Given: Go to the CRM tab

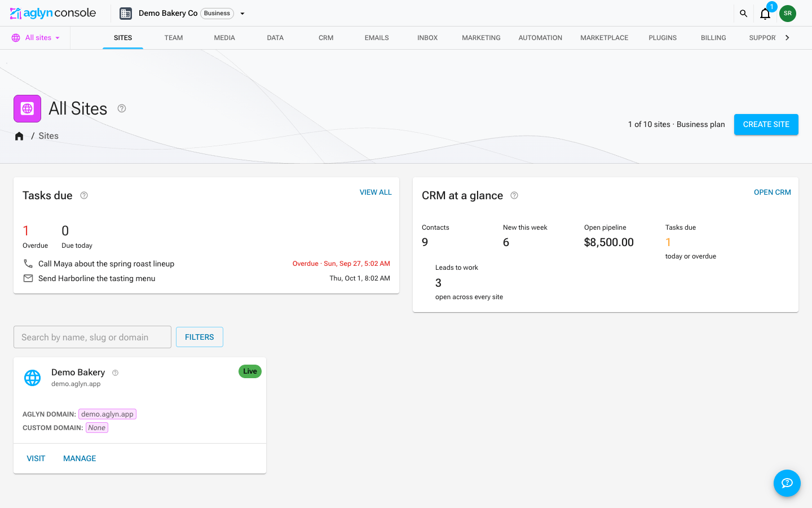Looking at the screenshot, I should click(326, 38).
